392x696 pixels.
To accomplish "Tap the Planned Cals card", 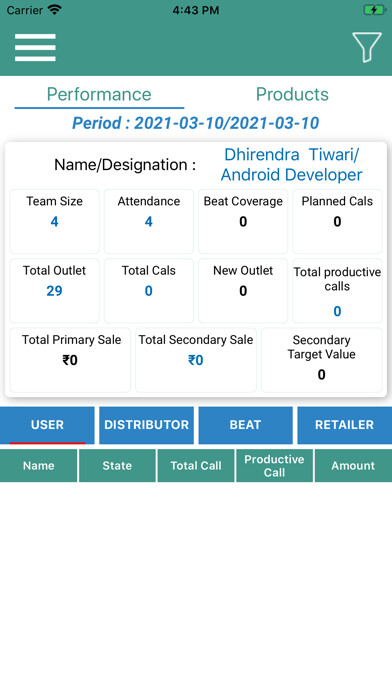I will 337,221.
